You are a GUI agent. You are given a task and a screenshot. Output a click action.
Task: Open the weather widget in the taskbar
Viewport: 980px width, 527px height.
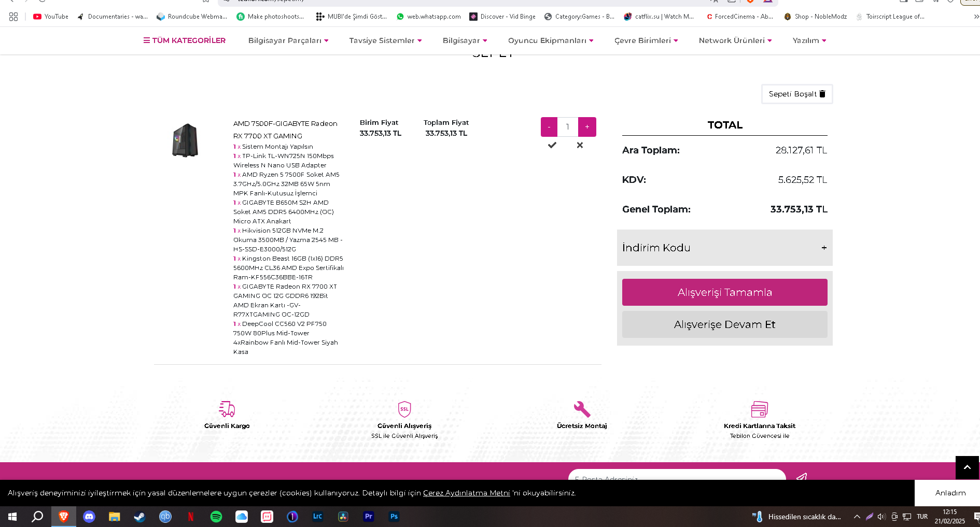pos(797,517)
